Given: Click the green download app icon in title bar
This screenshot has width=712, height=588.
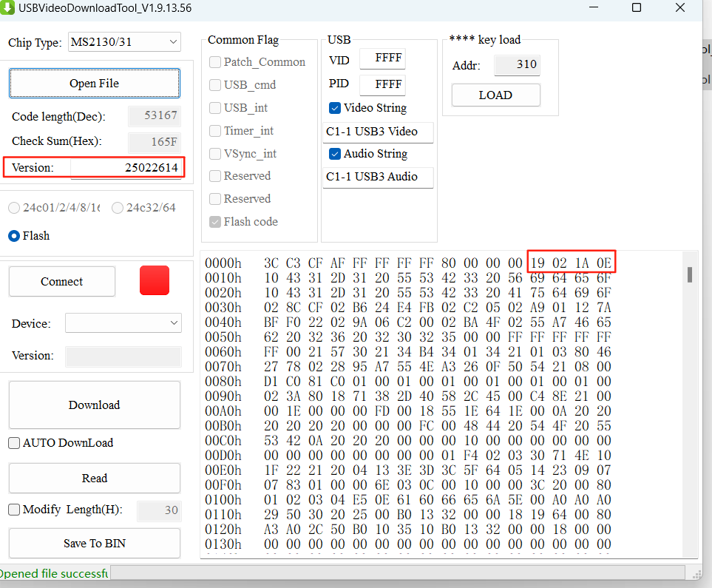Looking at the screenshot, I should click(x=8, y=8).
